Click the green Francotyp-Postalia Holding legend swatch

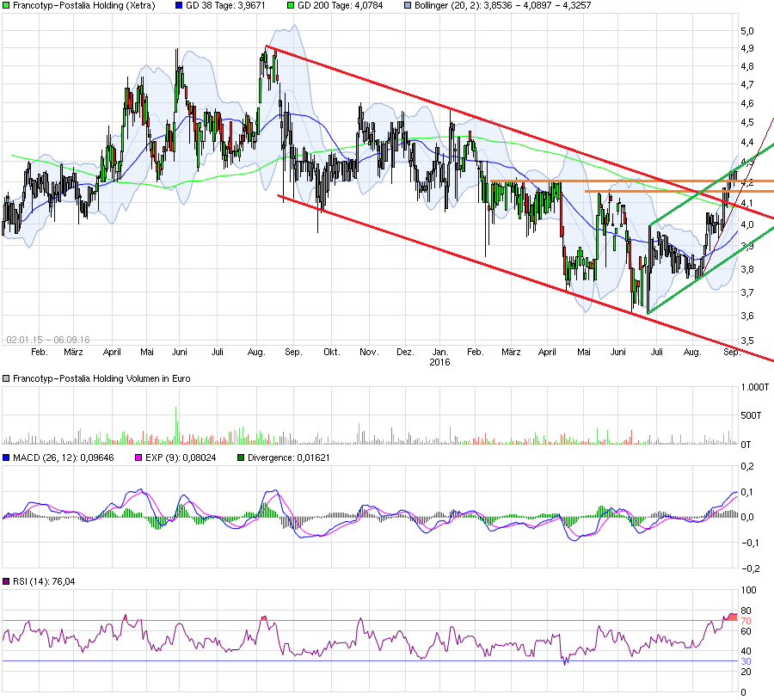pos(6,6)
